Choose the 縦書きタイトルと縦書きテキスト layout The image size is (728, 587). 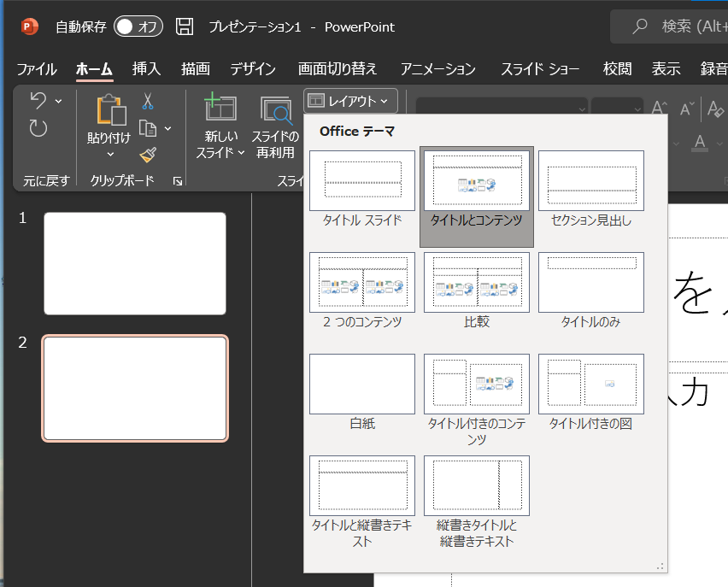[477, 502]
